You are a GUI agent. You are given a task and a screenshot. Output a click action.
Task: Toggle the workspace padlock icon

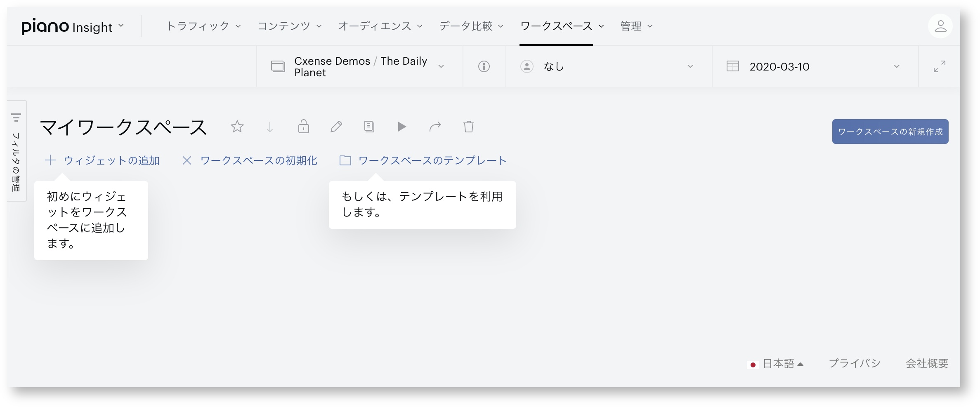pos(304,126)
